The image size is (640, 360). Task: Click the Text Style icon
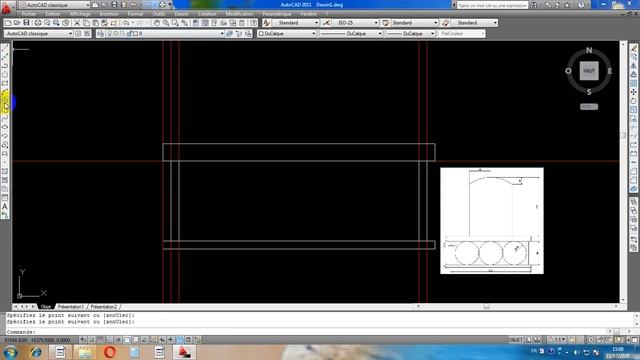266,23
